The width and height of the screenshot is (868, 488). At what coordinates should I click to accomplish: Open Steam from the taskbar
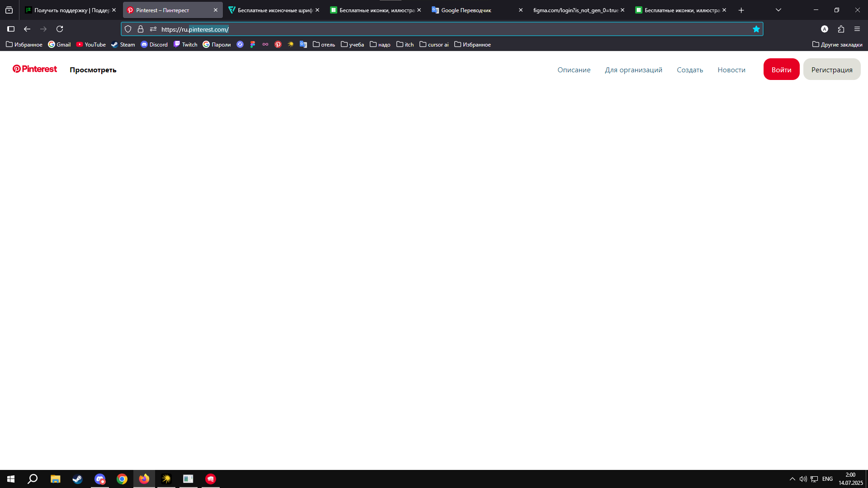pos(77,479)
